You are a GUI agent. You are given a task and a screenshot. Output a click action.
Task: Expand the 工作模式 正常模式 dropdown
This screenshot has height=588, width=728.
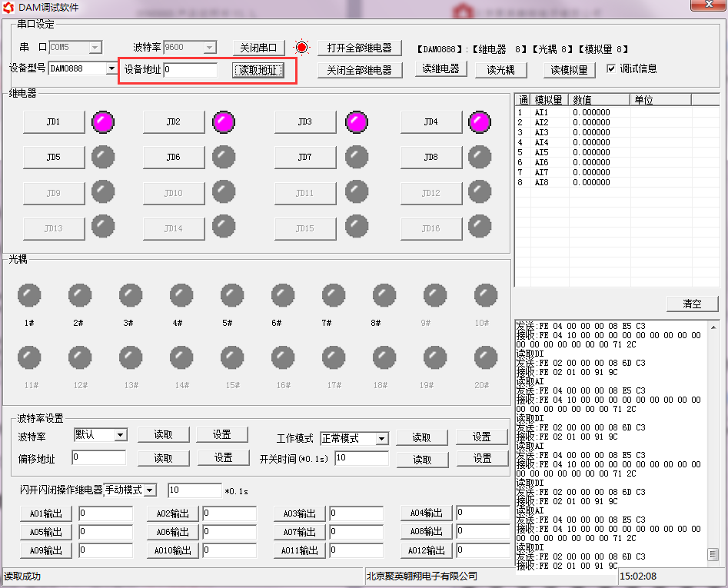[381, 439]
